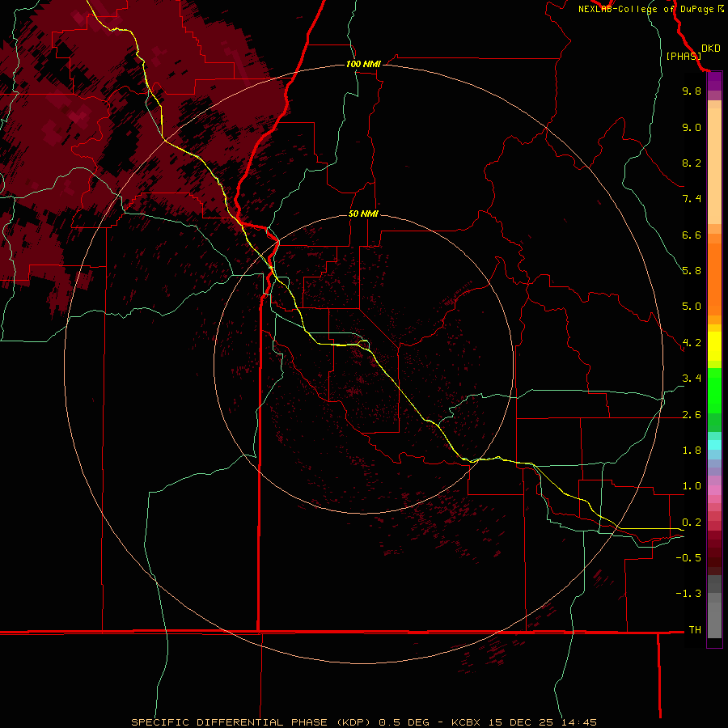Click the 1.8 scale value
Image resolution: width=728 pixels, height=728 pixels.
coord(692,451)
